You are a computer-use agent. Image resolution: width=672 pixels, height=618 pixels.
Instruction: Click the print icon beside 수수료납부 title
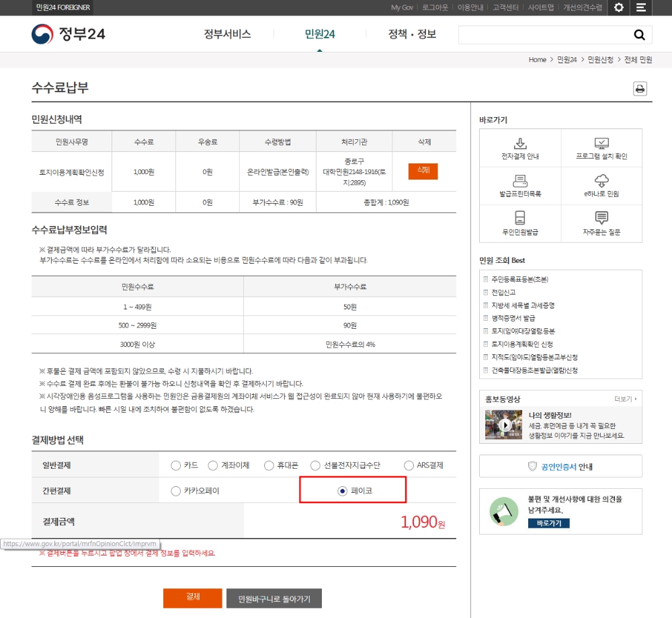[640, 89]
